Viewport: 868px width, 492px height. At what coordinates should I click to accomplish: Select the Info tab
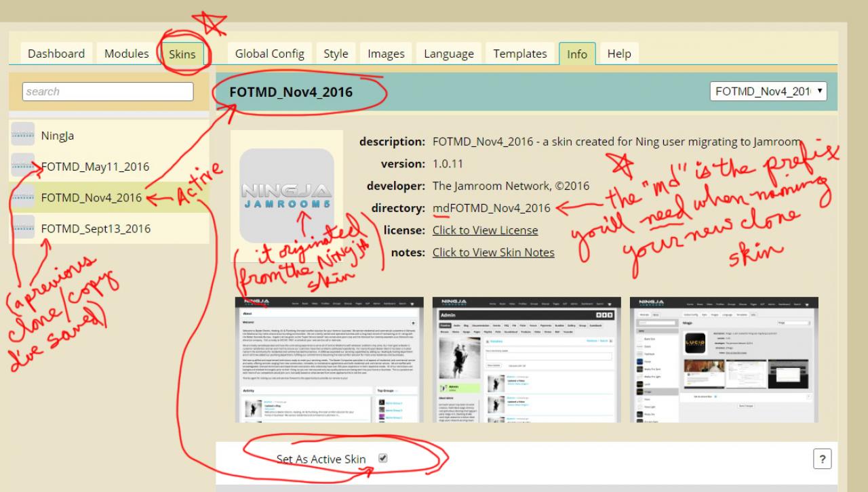tap(577, 54)
